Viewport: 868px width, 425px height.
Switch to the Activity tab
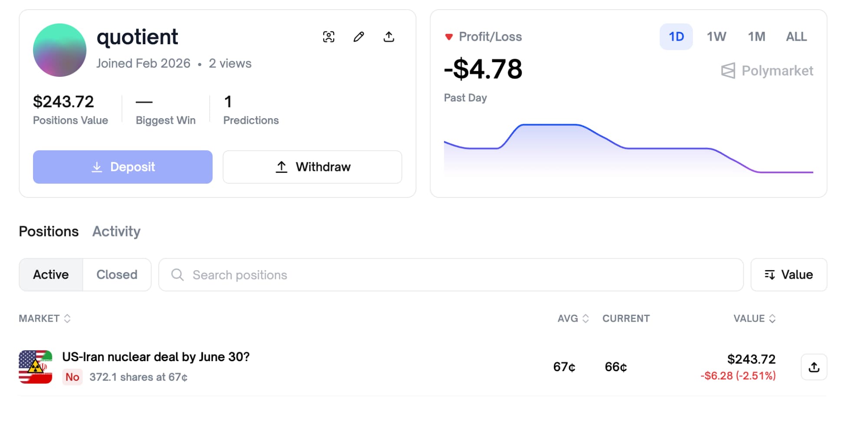[x=116, y=231]
